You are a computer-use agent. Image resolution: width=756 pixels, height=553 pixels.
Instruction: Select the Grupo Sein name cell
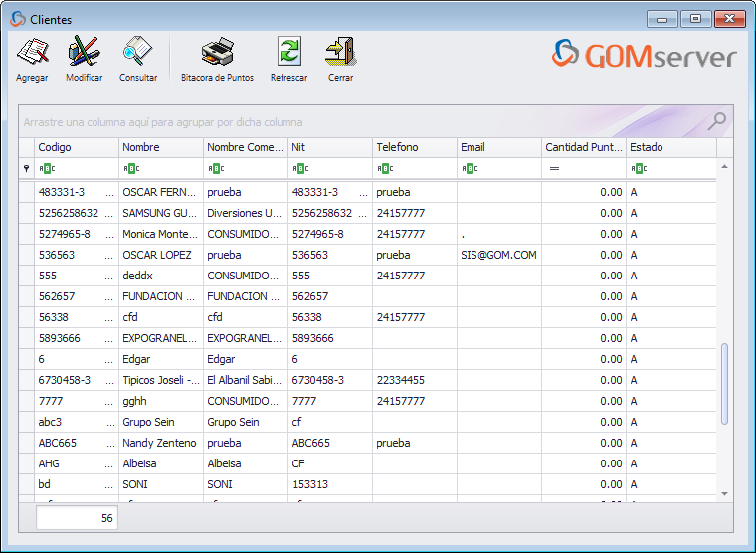tap(161, 423)
